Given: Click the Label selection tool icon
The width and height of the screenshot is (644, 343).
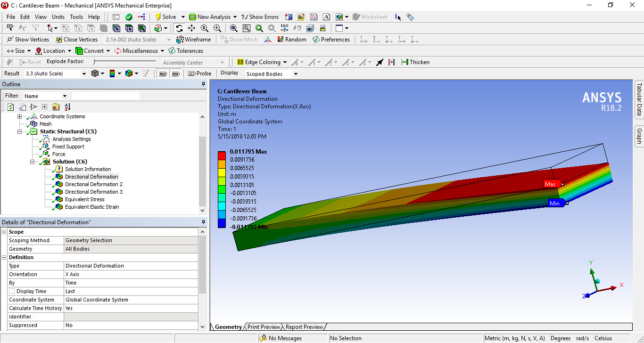Looking at the screenshot, I should [x=10, y=28].
